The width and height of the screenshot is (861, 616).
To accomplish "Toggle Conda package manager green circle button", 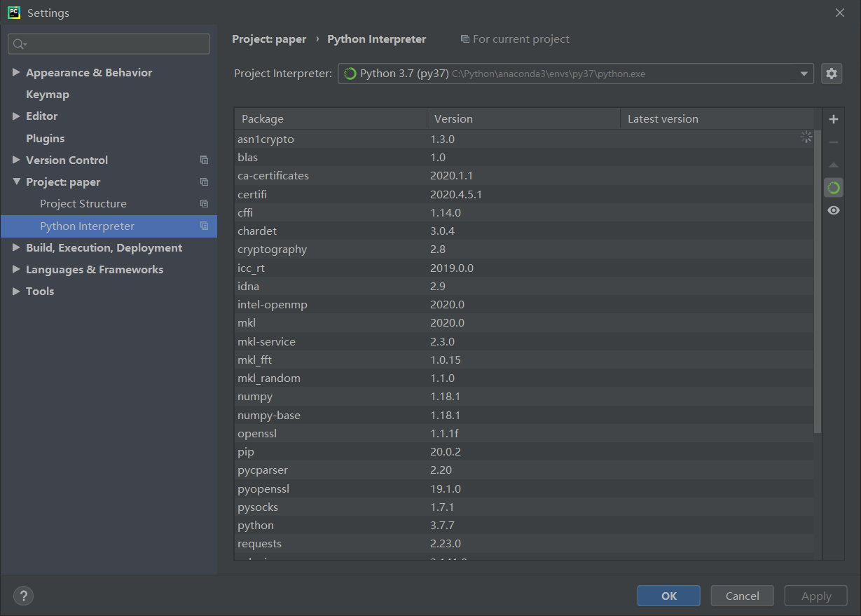I will (833, 188).
